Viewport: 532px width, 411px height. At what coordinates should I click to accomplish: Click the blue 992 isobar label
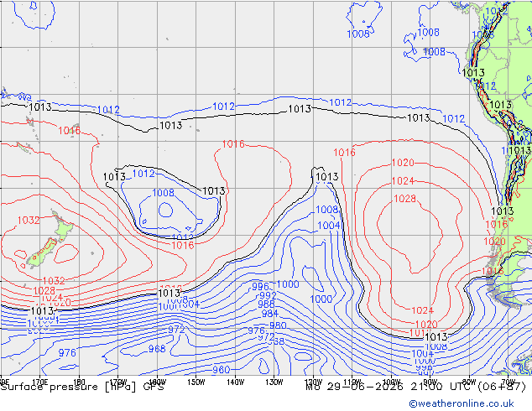[268, 295]
